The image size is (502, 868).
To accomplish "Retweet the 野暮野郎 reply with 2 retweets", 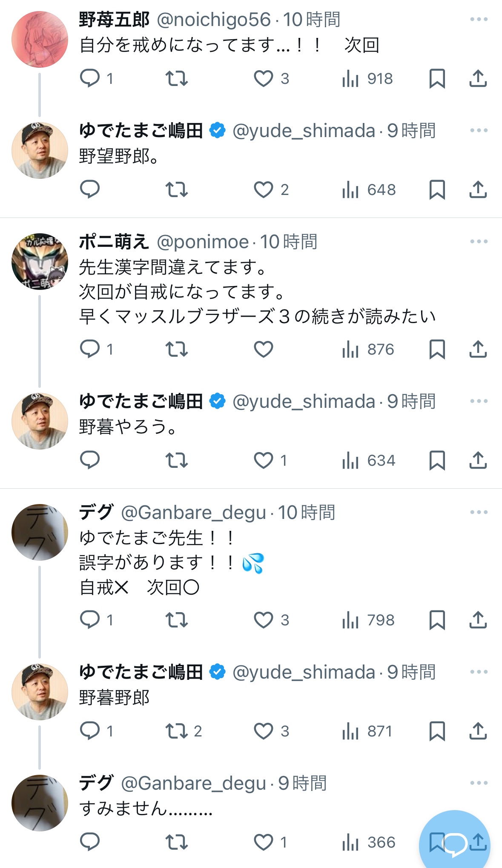I will (176, 731).
